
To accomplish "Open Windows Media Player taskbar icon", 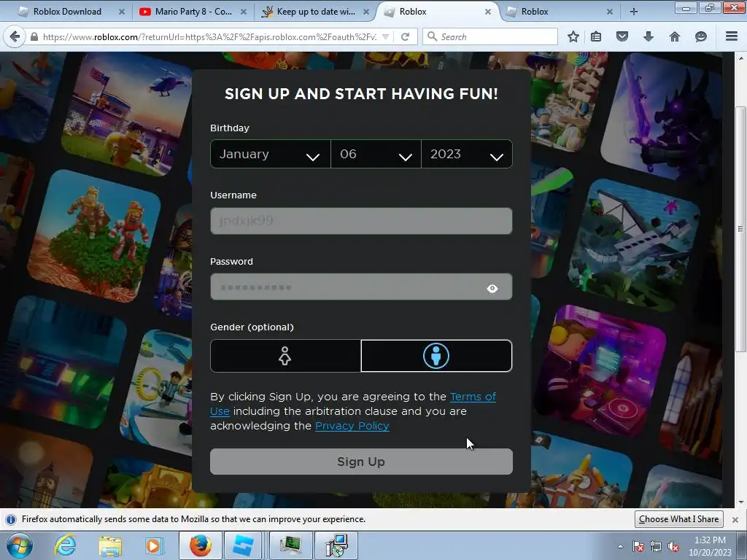I will [154, 546].
